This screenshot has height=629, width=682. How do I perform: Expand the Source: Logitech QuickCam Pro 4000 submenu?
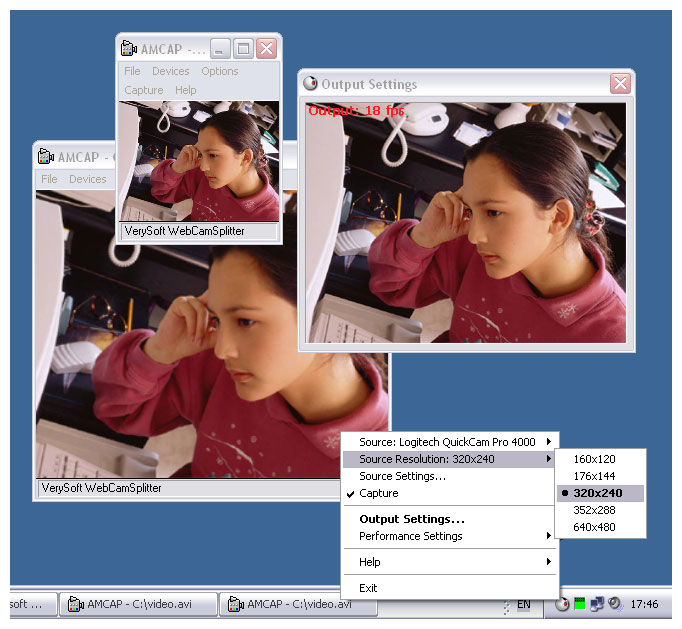450,442
